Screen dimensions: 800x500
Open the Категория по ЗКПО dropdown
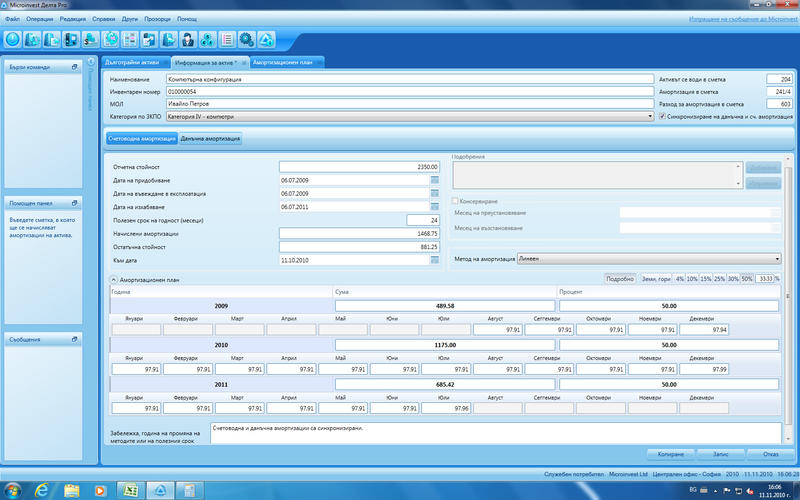pyautogui.click(x=651, y=116)
